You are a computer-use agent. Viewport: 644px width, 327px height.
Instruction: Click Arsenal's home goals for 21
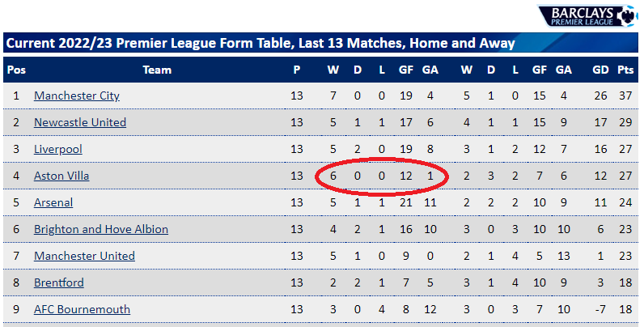coord(406,202)
